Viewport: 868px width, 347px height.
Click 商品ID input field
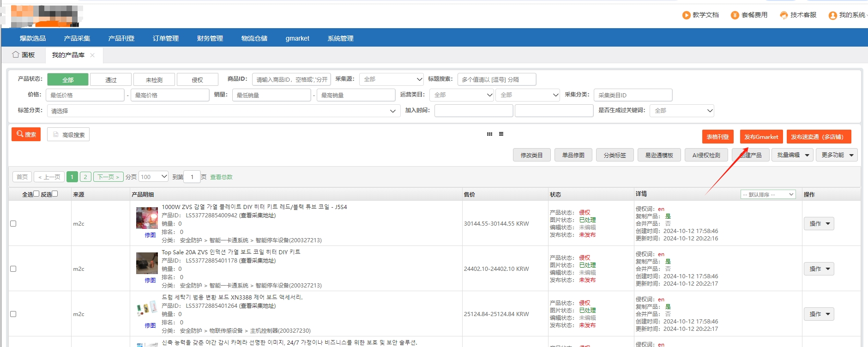(291, 79)
